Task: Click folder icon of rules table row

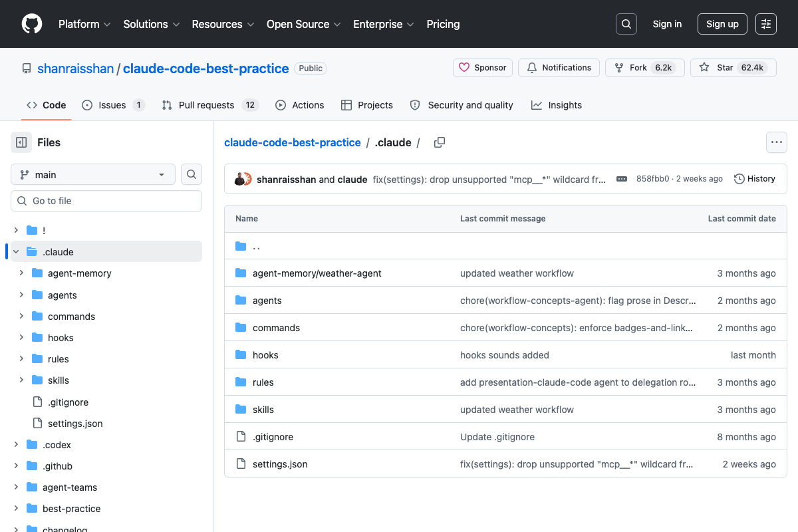Action: [241, 382]
